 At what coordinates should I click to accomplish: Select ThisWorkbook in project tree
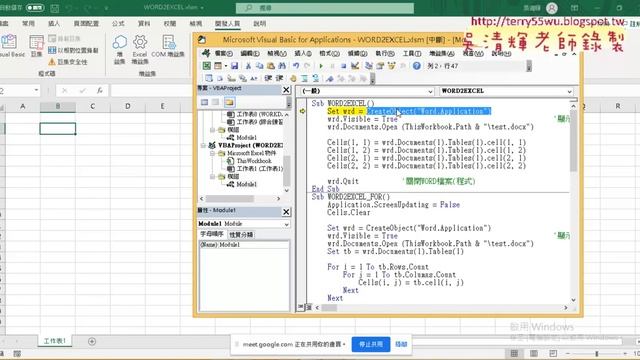point(253,161)
